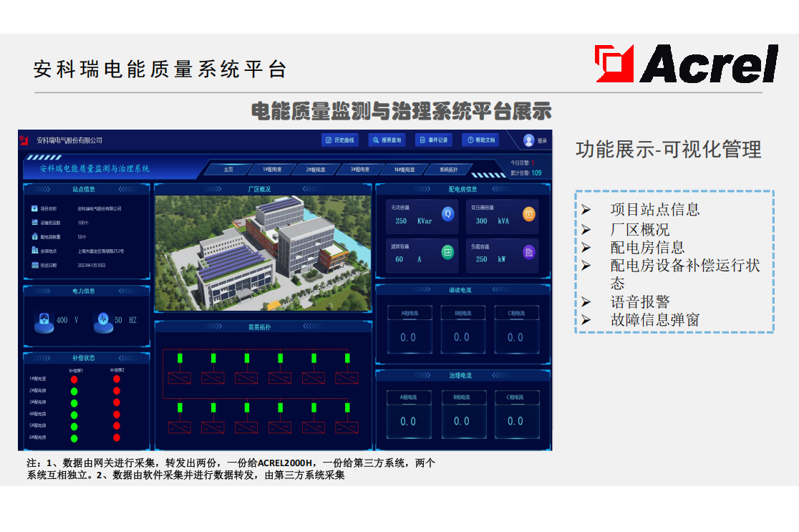This screenshot has width=799, height=532.
Task: Switch to the 主页 tab
Action: click(x=228, y=169)
